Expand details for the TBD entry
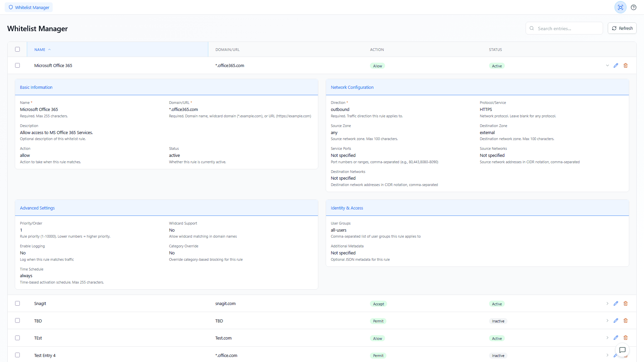The height and width of the screenshot is (362, 644). tap(607, 321)
